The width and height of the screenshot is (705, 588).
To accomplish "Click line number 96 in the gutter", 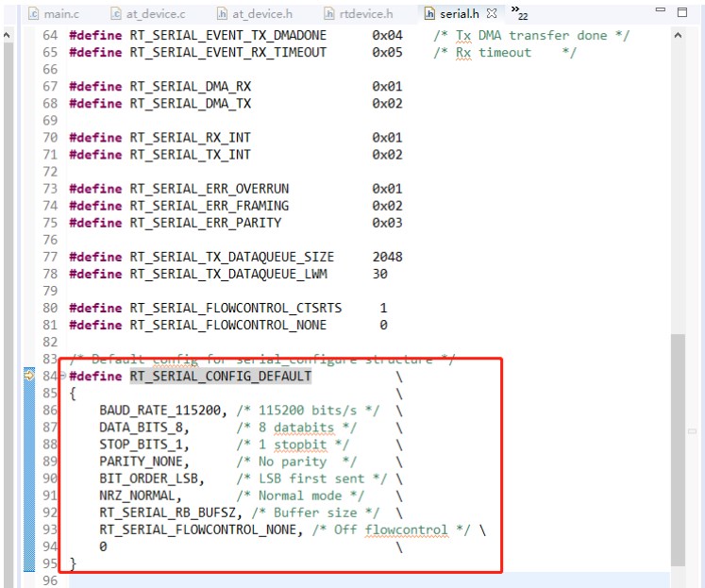I will coord(50,580).
